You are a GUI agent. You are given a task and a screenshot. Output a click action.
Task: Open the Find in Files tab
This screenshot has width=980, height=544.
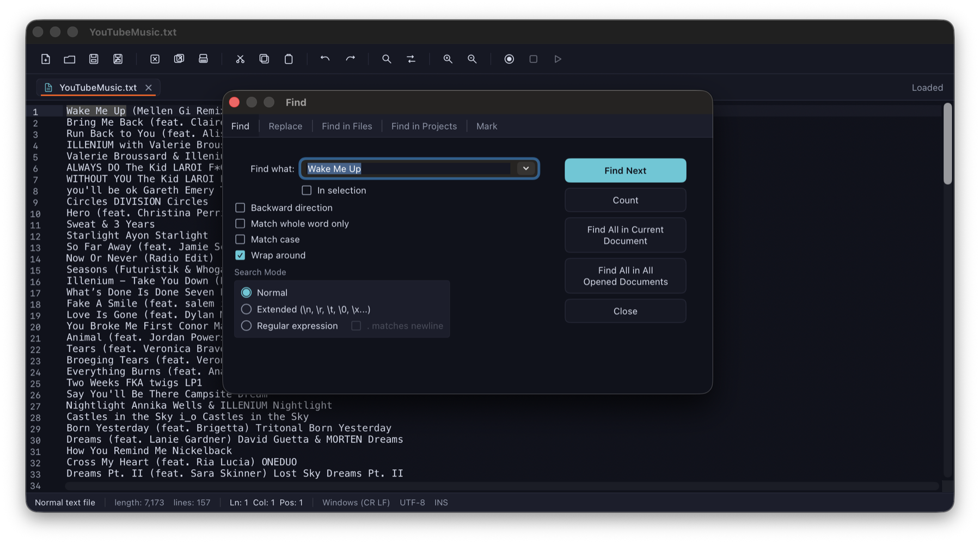347,126
